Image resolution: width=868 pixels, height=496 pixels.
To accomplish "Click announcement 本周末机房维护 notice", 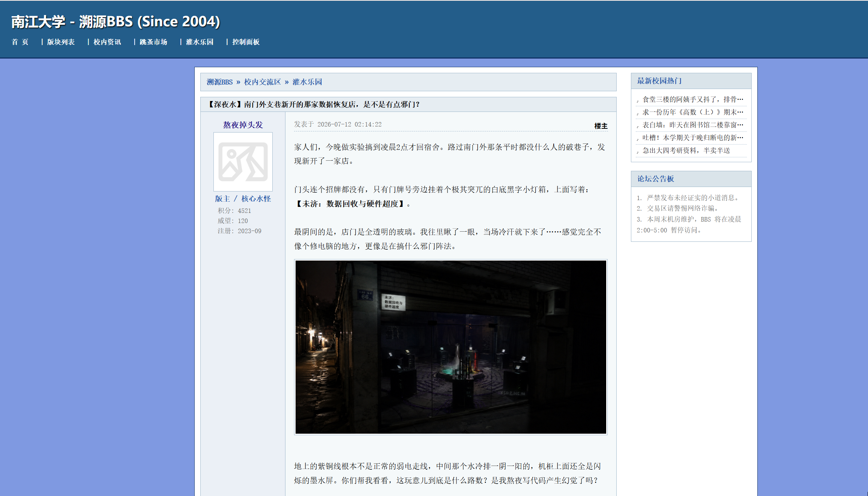I will point(689,225).
